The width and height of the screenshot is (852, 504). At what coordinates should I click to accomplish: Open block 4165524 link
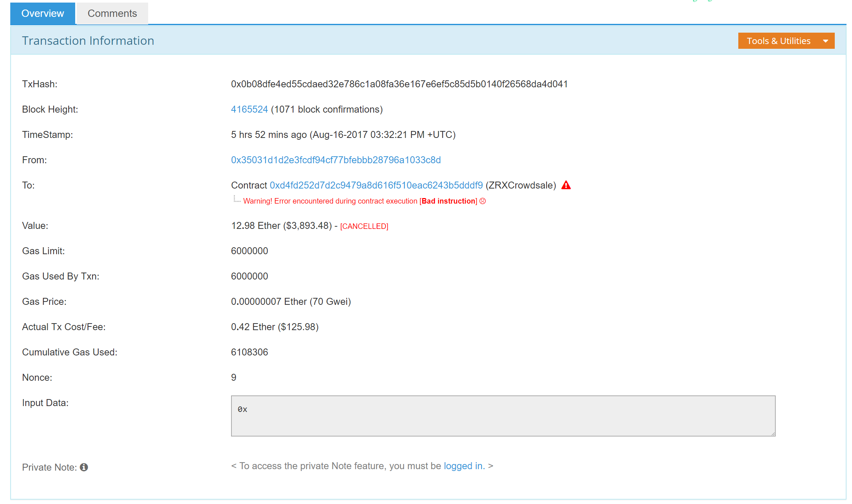[x=249, y=109]
